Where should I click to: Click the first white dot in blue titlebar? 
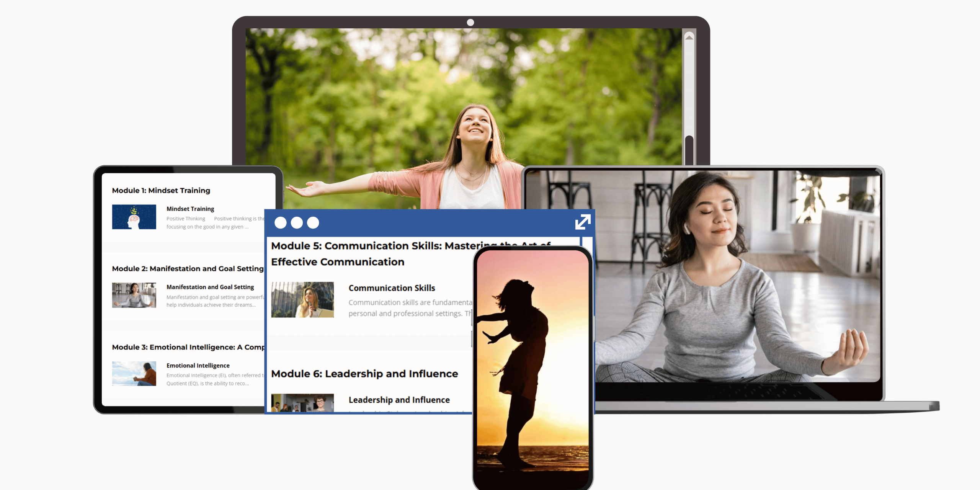[281, 223]
